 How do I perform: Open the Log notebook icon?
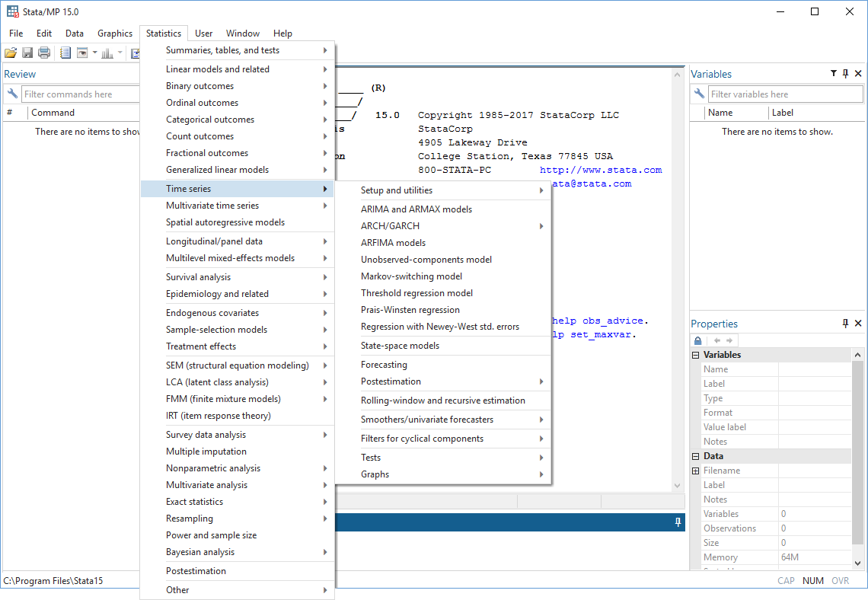(x=65, y=53)
